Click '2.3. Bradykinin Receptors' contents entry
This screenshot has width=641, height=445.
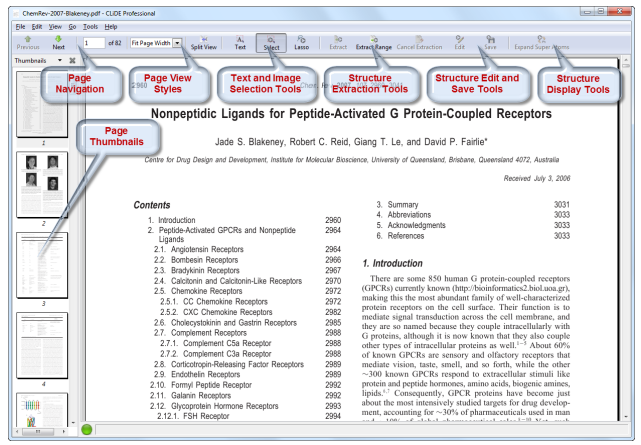tap(197, 271)
